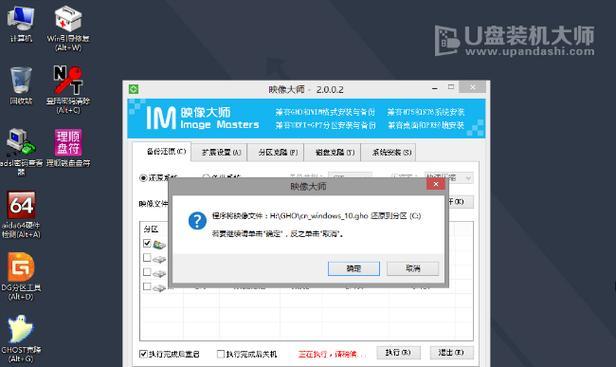Screen dimensions: 616x367
Task: Open the compression mode dropdown
Action: click(449, 178)
